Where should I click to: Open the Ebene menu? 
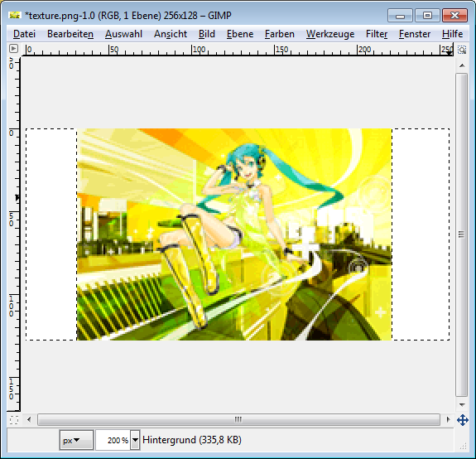(240, 34)
